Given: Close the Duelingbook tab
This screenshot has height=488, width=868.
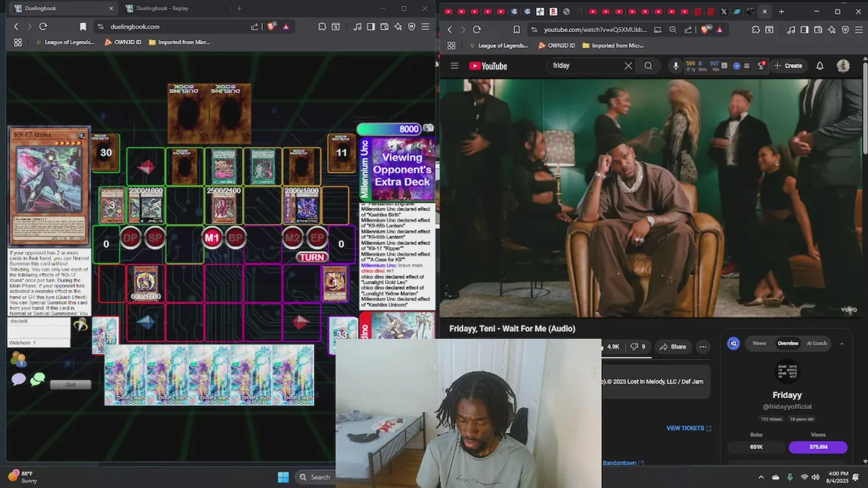Looking at the screenshot, I should click(111, 8).
